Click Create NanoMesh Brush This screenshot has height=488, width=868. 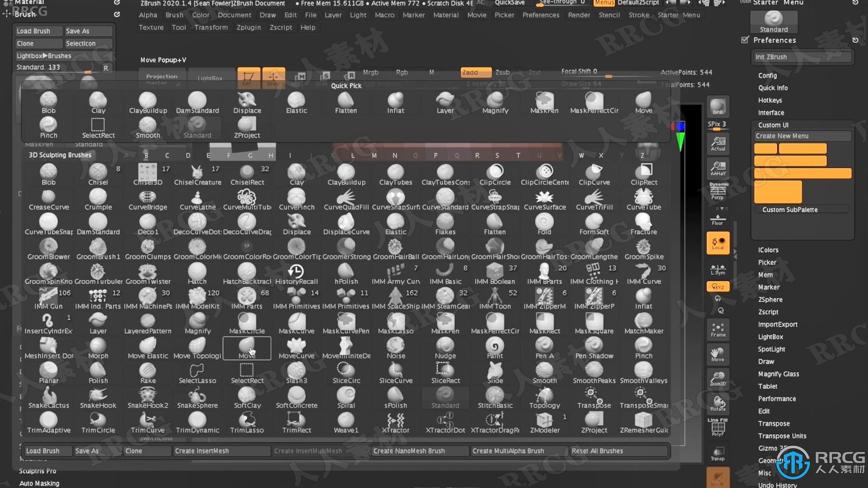coord(420,450)
